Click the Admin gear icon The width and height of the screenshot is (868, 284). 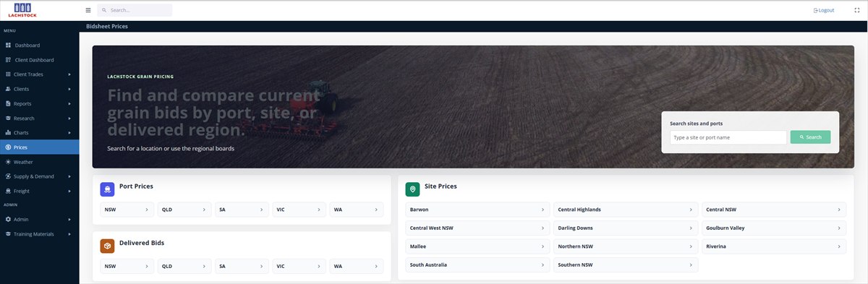8,219
